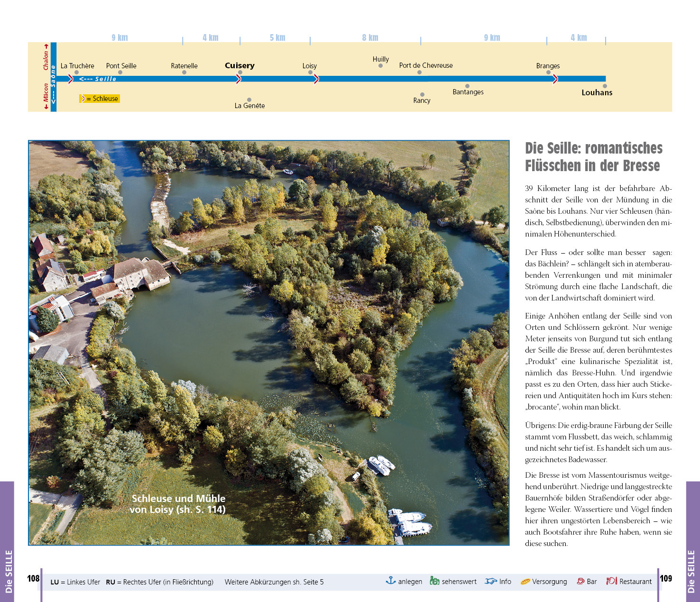Click the pointing hand Info icon
This screenshot has height=602, width=700.
[x=491, y=581]
